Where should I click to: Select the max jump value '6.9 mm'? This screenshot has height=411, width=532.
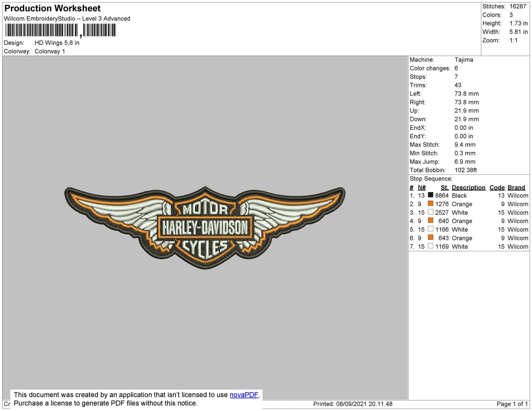coord(465,162)
